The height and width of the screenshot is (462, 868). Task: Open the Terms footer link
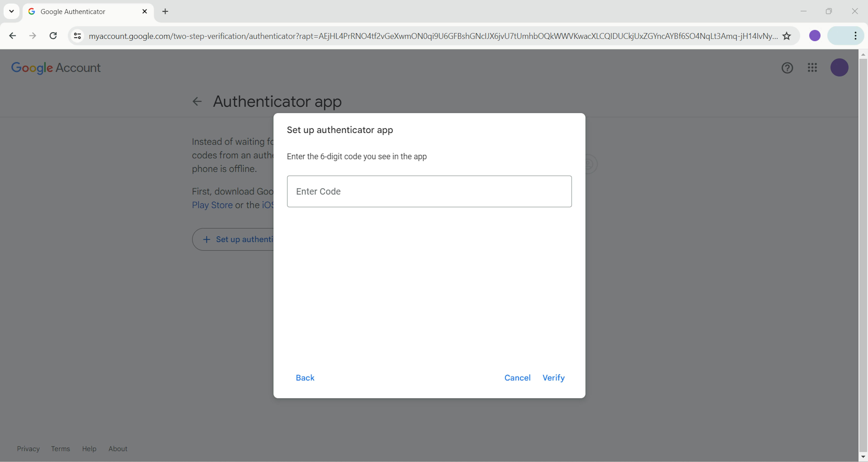61,449
